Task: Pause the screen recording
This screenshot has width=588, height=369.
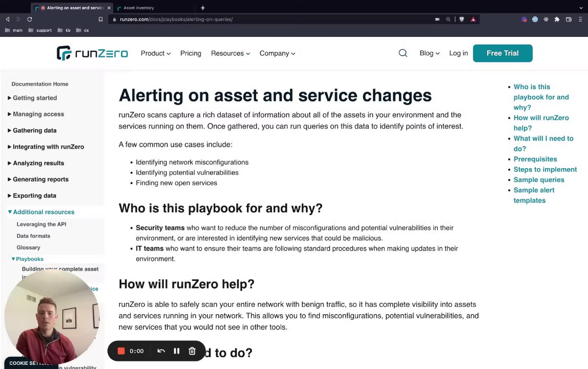Action: pyautogui.click(x=177, y=351)
